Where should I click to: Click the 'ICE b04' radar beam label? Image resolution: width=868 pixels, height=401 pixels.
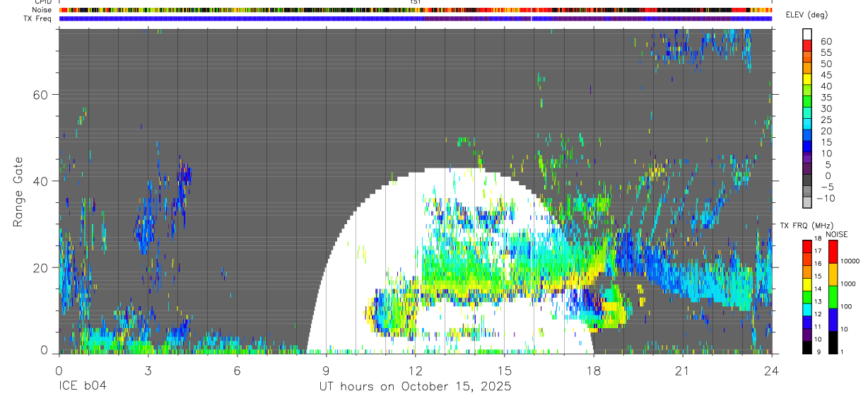(x=83, y=387)
